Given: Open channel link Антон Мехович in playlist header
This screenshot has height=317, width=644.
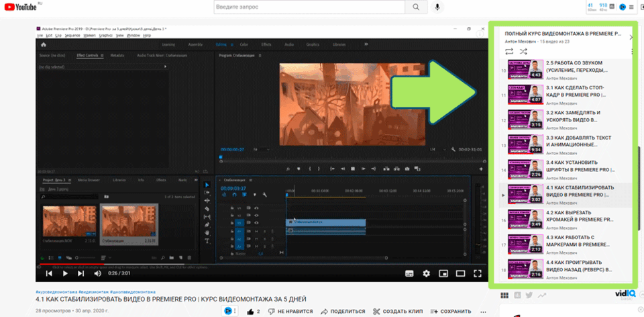Looking at the screenshot, I should tap(521, 42).
